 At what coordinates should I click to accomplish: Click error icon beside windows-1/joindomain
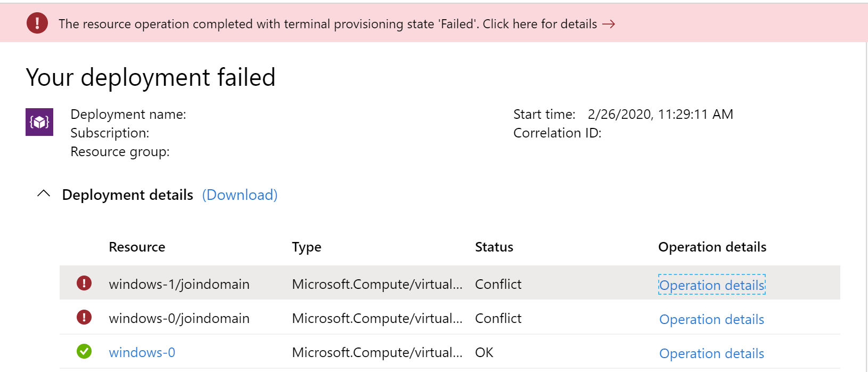click(x=84, y=283)
